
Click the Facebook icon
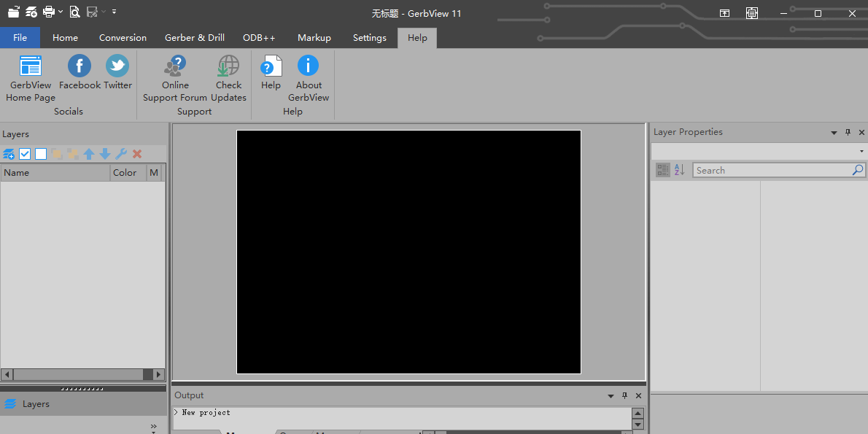(x=79, y=67)
